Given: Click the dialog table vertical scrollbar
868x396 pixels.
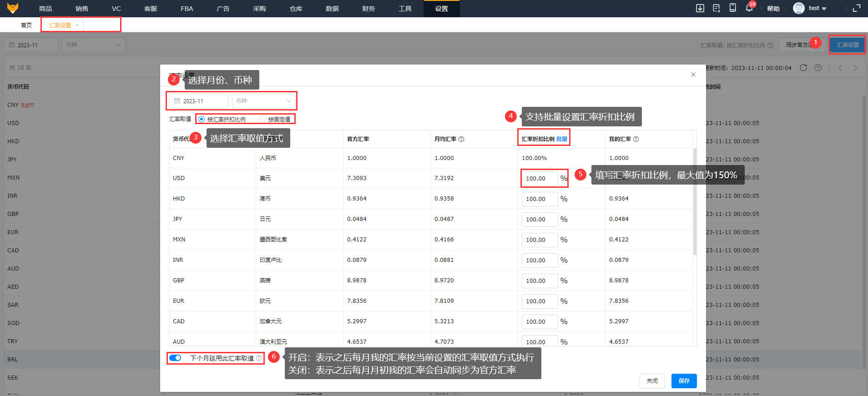Looking at the screenshot, I should (x=694, y=200).
